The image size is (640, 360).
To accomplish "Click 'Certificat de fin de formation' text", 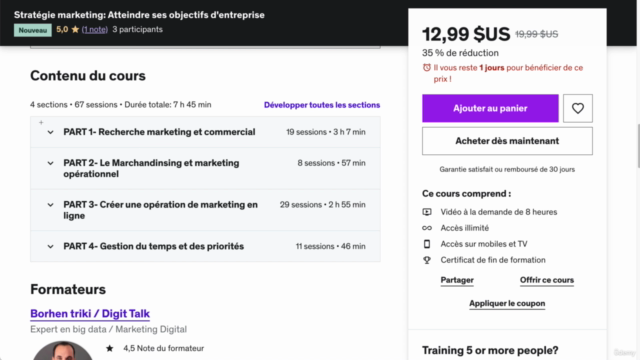I will pyautogui.click(x=493, y=260).
